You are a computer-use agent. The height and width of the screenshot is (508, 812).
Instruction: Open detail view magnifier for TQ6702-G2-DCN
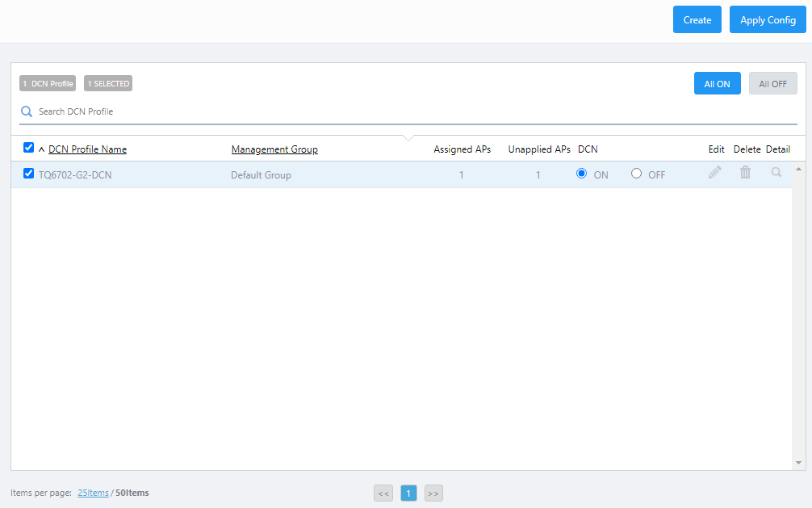(776, 173)
